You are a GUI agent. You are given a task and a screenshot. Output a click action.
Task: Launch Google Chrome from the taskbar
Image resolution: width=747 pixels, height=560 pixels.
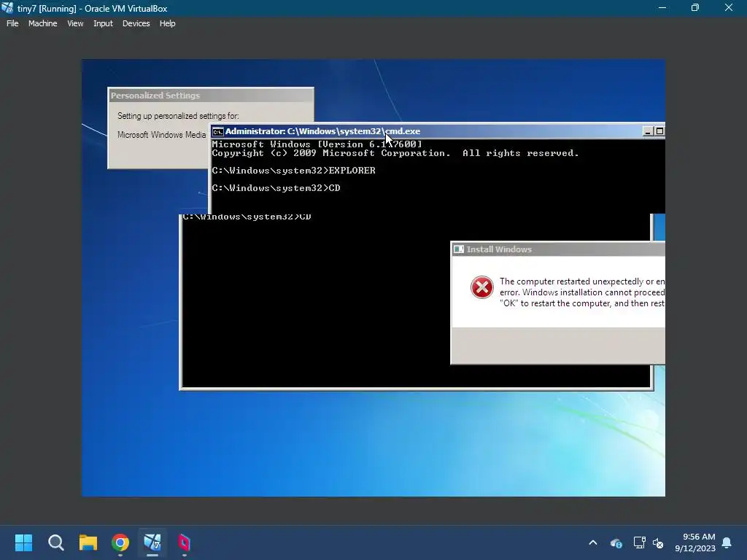120,542
